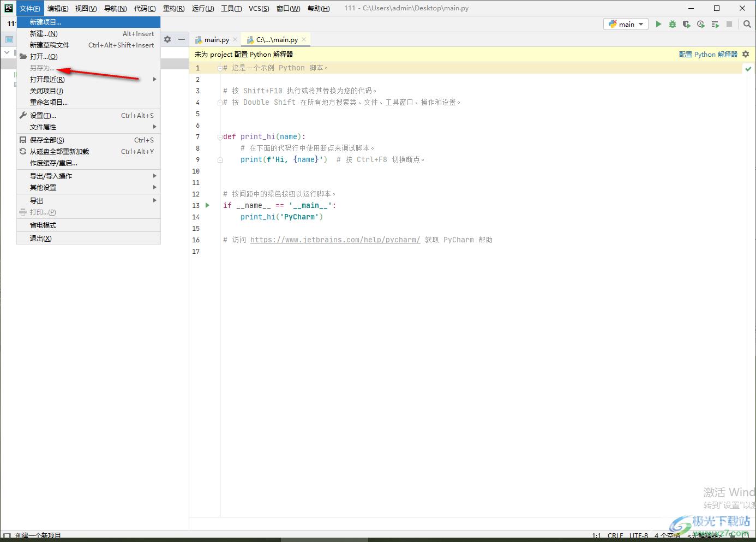Click the project view icon in left panel
Image resolution: width=756 pixels, height=542 pixels.
tap(9, 39)
